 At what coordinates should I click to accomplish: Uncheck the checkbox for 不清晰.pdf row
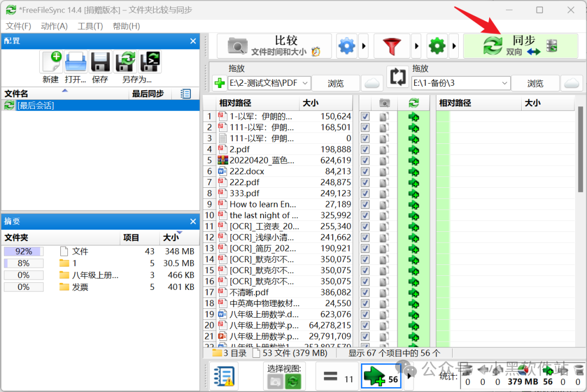click(365, 292)
